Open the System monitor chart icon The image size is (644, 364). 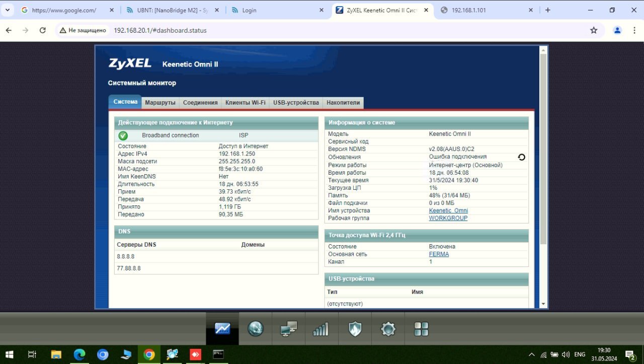222,329
